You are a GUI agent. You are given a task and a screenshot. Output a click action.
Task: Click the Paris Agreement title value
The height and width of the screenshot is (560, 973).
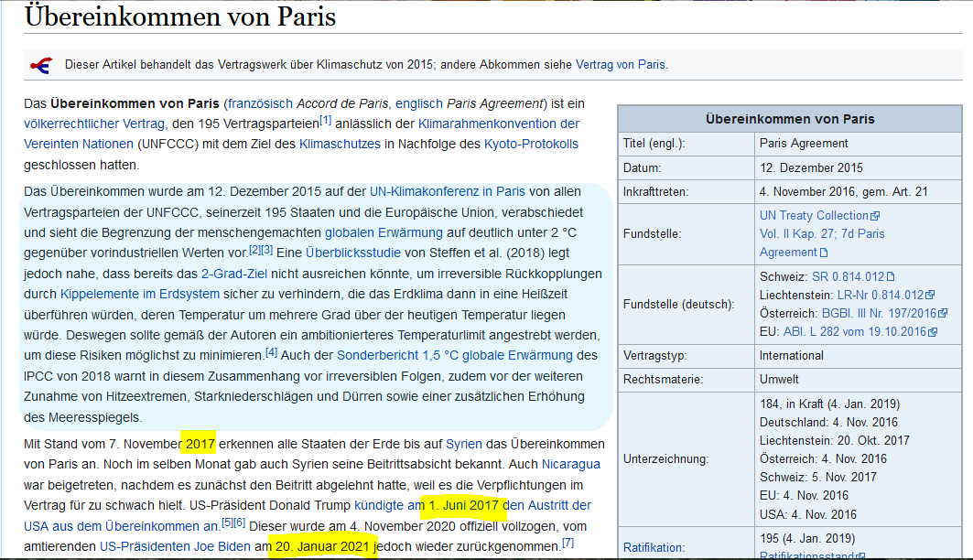[x=804, y=144]
